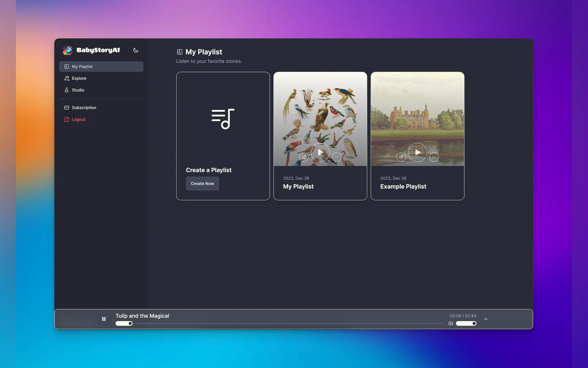This screenshot has width=588, height=368.
Task: Click the Logout icon in the sidebar
Action: (67, 119)
